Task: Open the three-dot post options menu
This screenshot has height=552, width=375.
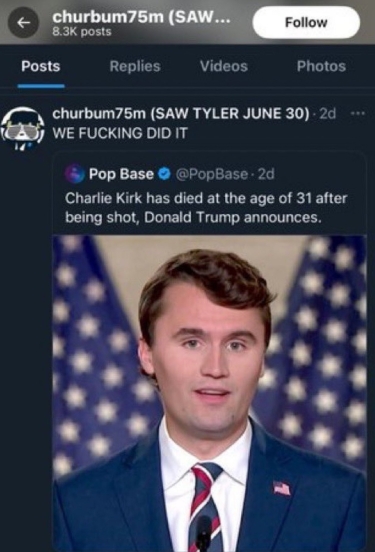Action: tap(358, 113)
